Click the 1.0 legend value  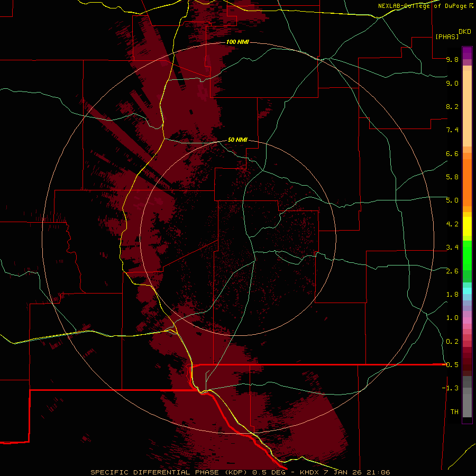pos(452,318)
